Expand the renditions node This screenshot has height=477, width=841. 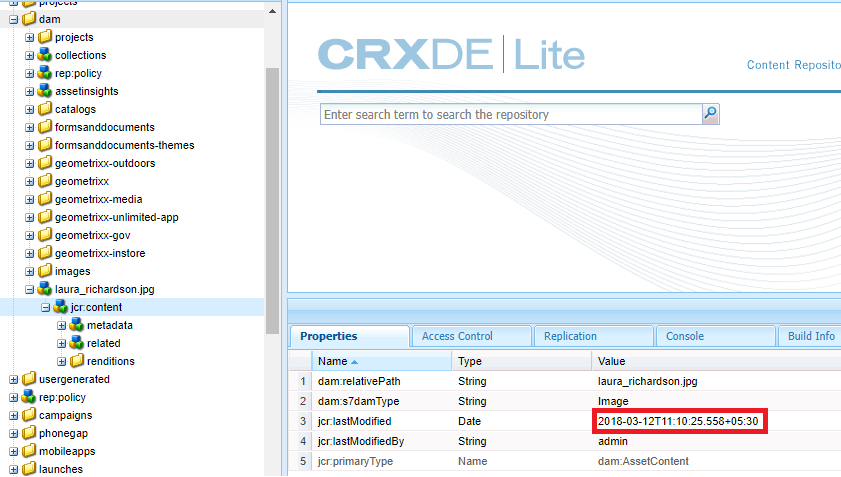62,361
